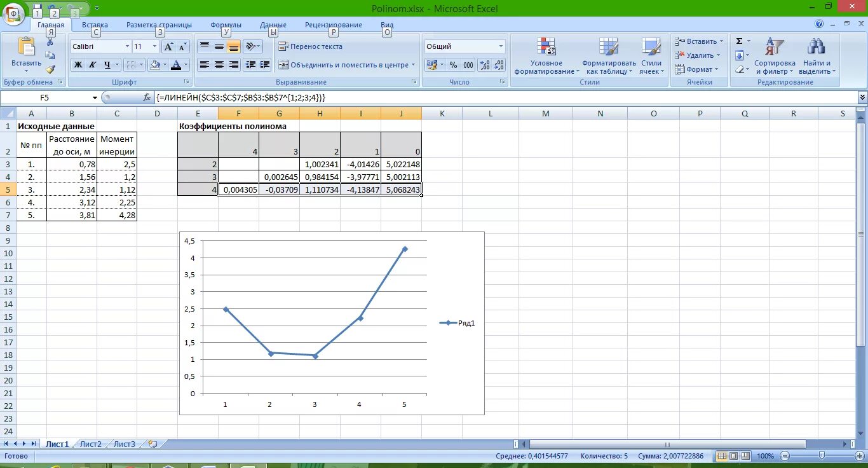Expand Merge and Center dropdown arrow

(413, 65)
